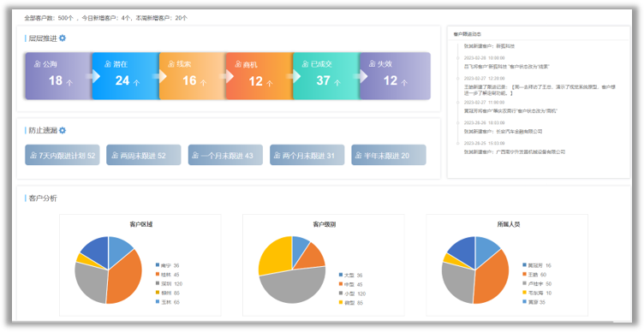This screenshot has height=332, width=644.
Task: Click legend label 毛东海 10
Action: tap(540, 293)
